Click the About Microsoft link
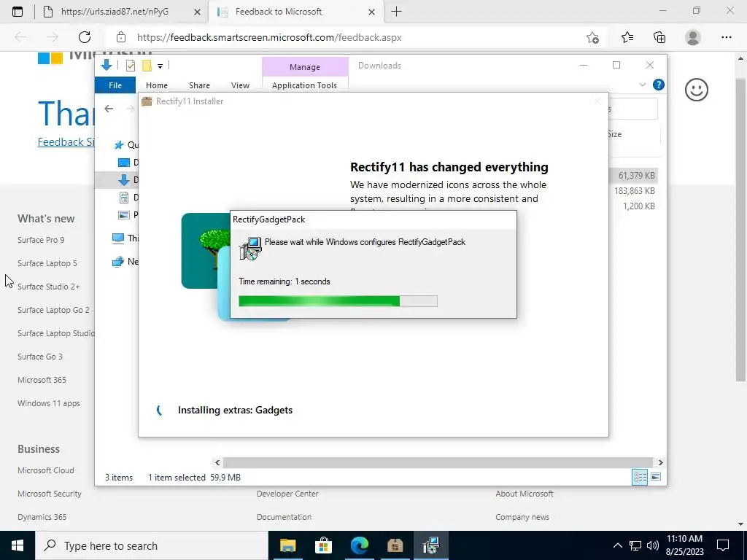The image size is (747, 560). tap(524, 494)
